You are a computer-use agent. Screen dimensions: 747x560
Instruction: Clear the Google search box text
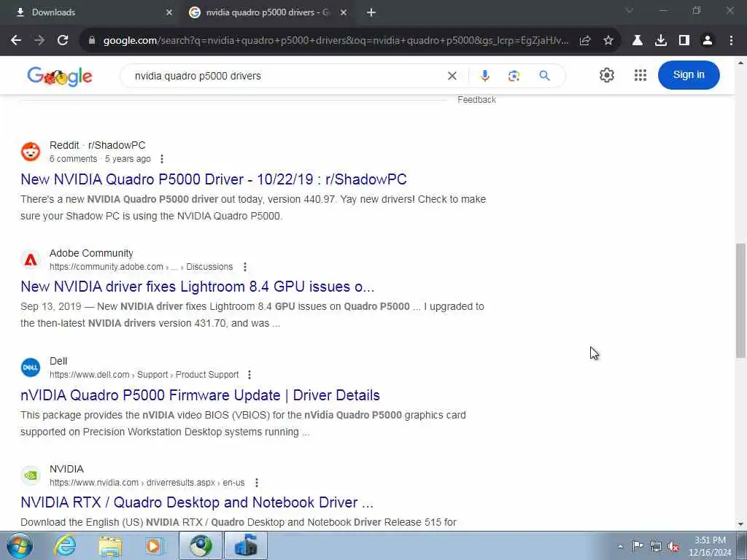point(452,76)
